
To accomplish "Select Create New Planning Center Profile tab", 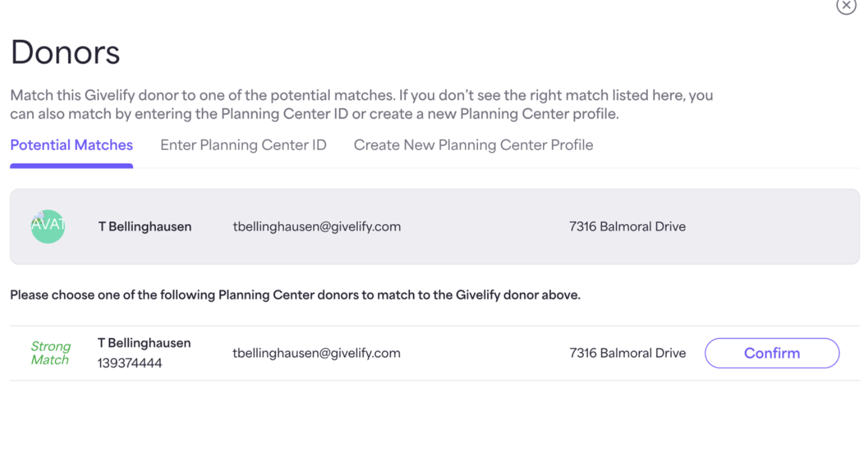I will (x=473, y=145).
